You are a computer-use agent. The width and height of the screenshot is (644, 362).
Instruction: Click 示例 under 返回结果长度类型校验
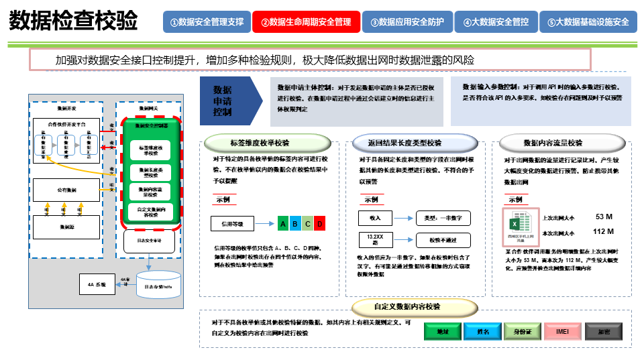coord(371,200)
